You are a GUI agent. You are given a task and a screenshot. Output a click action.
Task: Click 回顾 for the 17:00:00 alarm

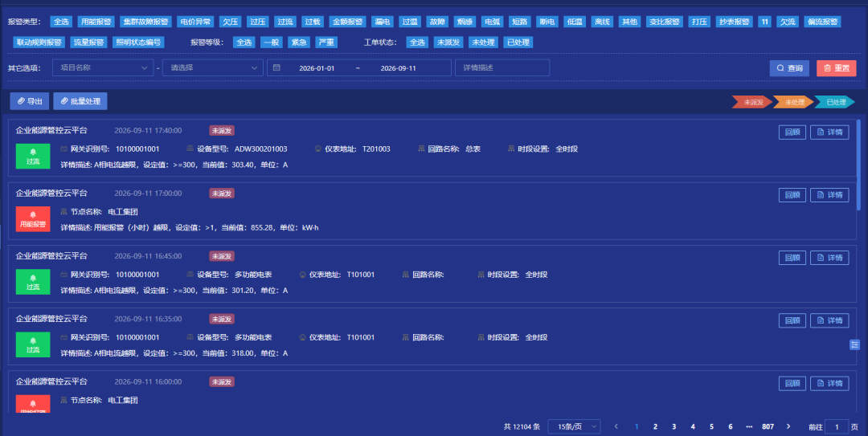pos(792,195)
